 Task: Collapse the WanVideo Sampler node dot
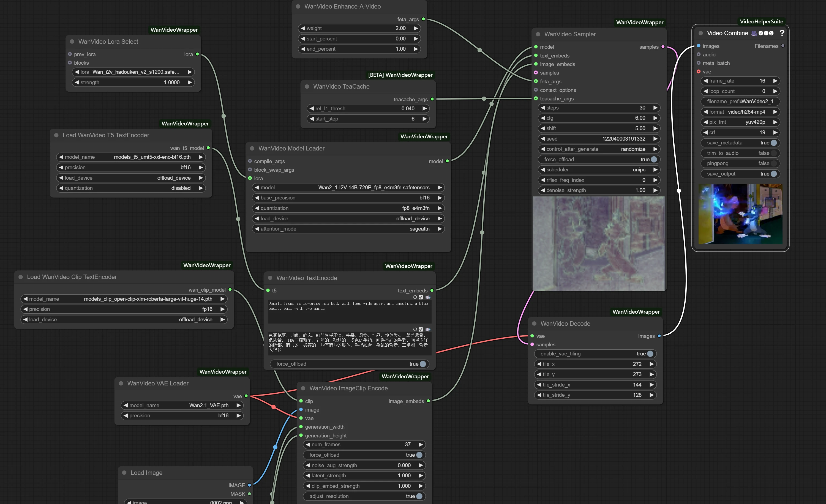[538, 34]
